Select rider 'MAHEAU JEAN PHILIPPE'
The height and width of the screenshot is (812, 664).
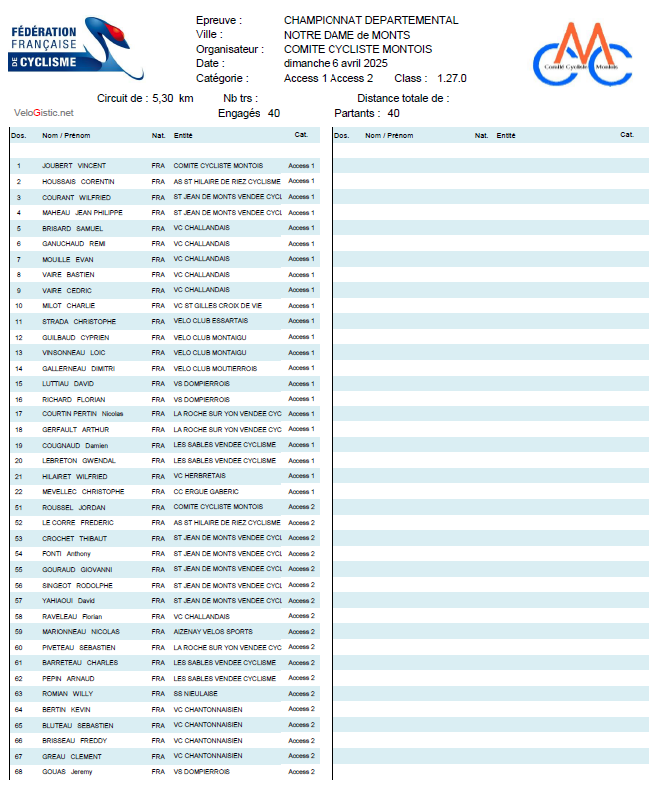[82, 213]
